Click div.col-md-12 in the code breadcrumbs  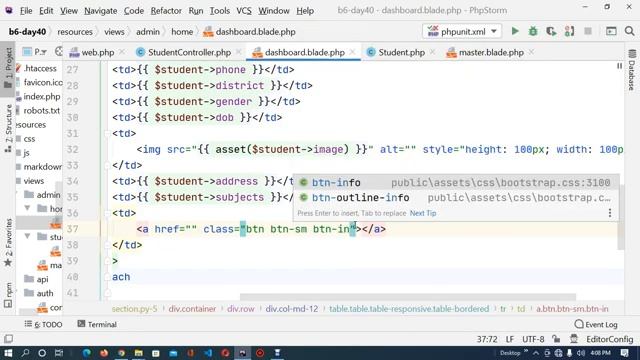click(x=291, y=309)
